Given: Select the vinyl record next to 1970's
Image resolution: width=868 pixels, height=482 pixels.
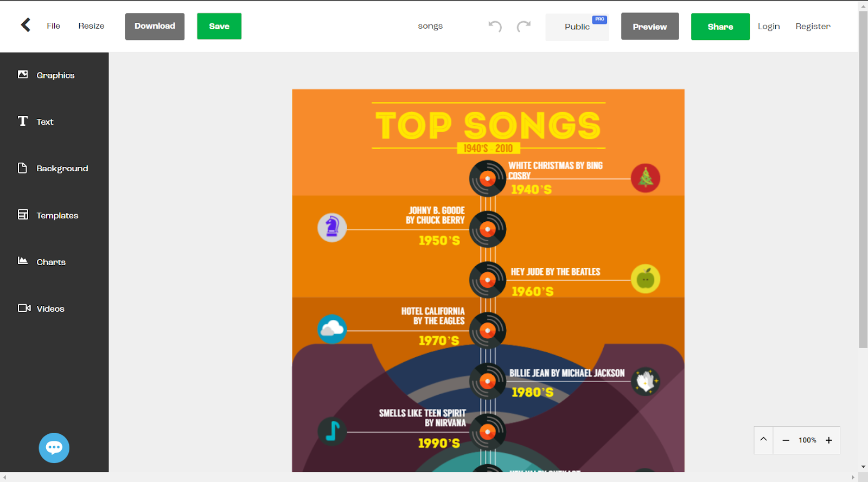Looking at the screenshot, I should pyautogui.click(x=488, y=330).
